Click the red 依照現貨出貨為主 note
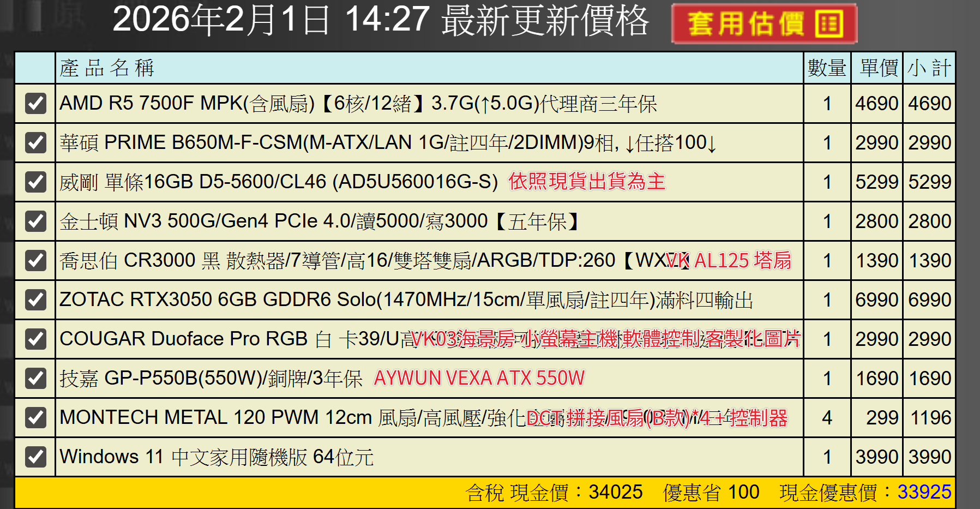980x509 pixels. point(587,182)
